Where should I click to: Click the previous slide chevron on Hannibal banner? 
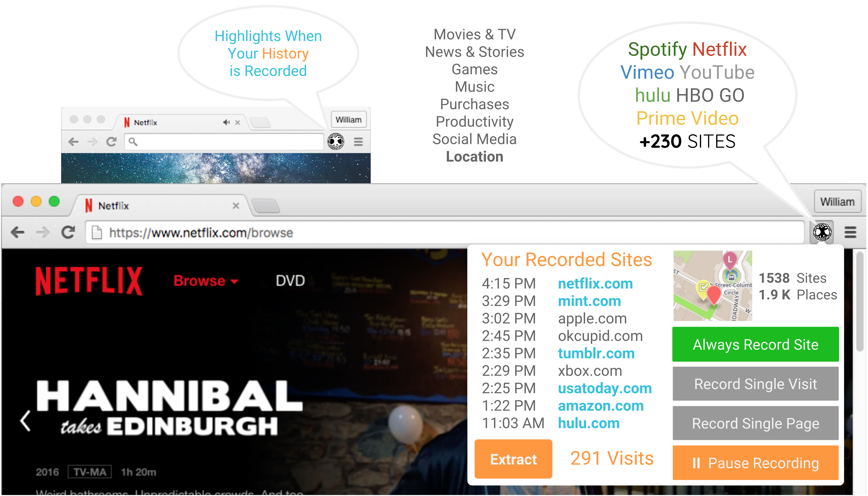coord(26,421)
